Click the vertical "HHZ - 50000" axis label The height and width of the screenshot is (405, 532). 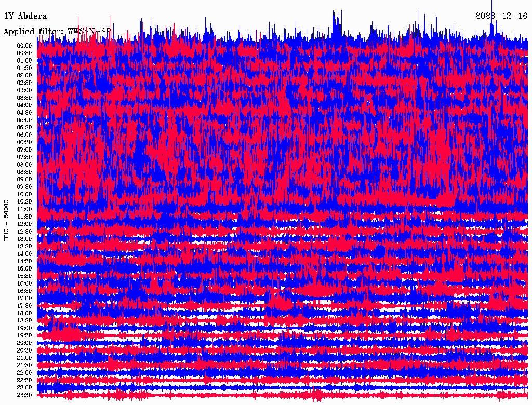(7, 220)
